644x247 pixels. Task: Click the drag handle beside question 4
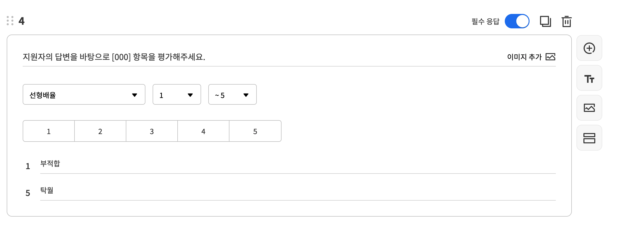click(x=10, y=21)
